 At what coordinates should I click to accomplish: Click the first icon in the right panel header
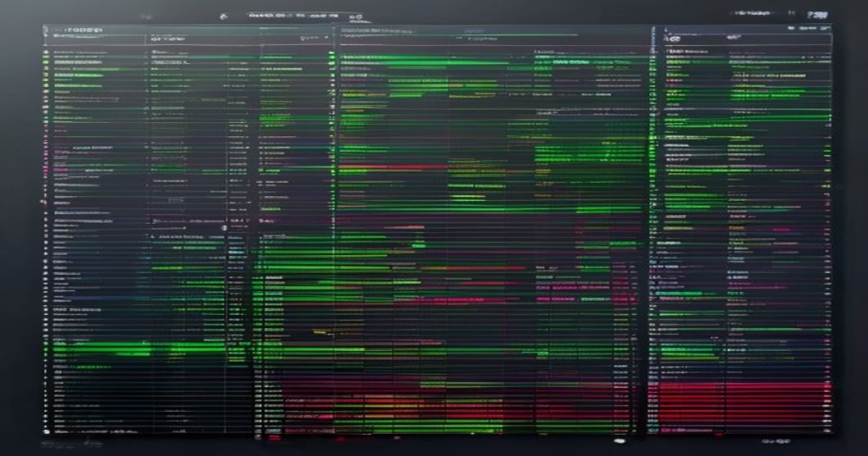[x=792, y=28]
